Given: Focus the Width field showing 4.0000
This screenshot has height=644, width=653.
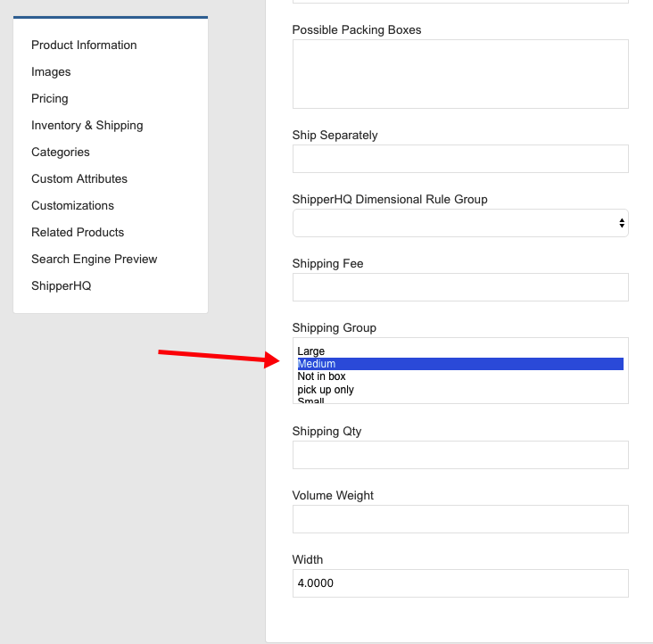Looking at the screenshot, I should click(x=460, y=583).
